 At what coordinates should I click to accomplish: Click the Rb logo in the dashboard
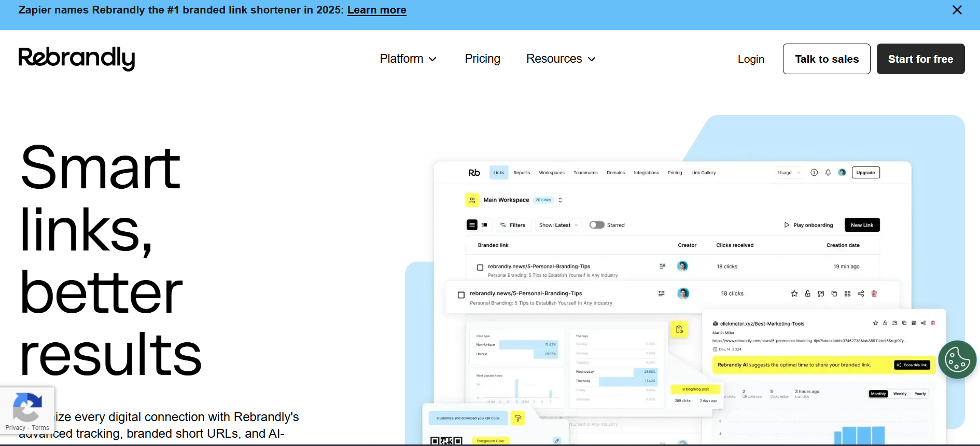(474, 173)
